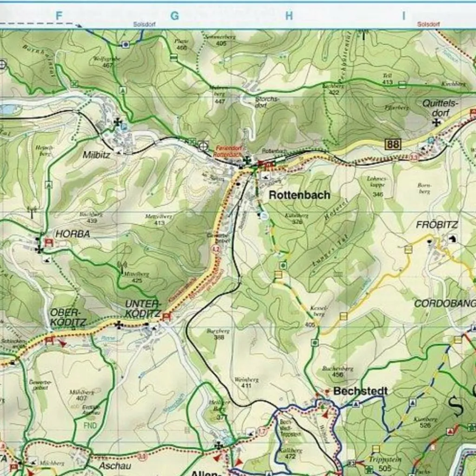
Task: Select the Bechstedt town label
Action: pos(360,391)
